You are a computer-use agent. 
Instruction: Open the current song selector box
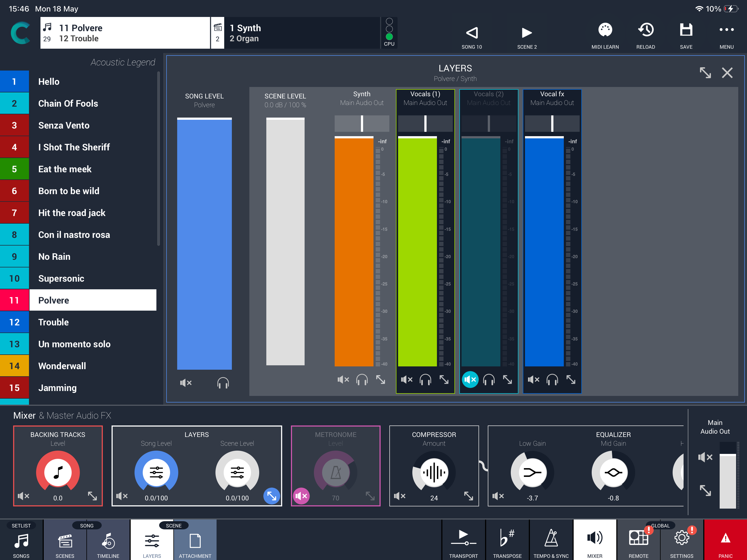click(125, 33)
